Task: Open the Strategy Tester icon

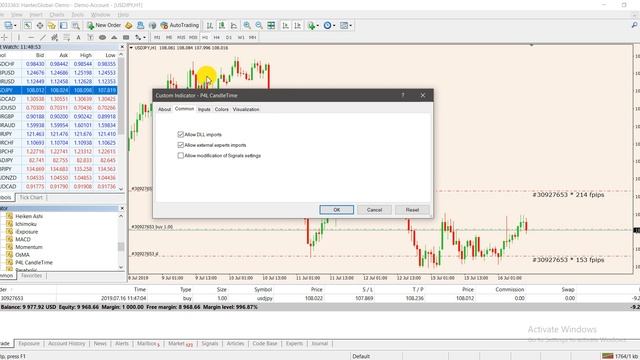Action: (x=76, y=25)
